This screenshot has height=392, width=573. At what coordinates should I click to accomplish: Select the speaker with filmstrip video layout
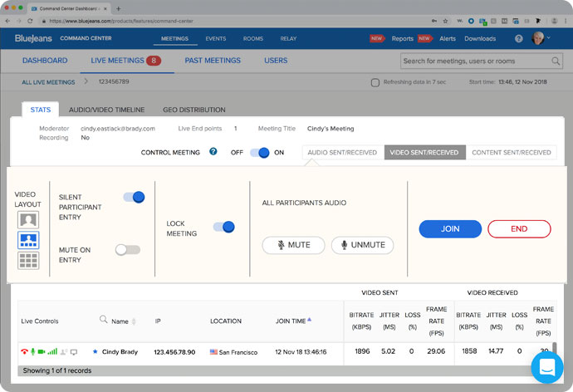click(x=28, y=240)
